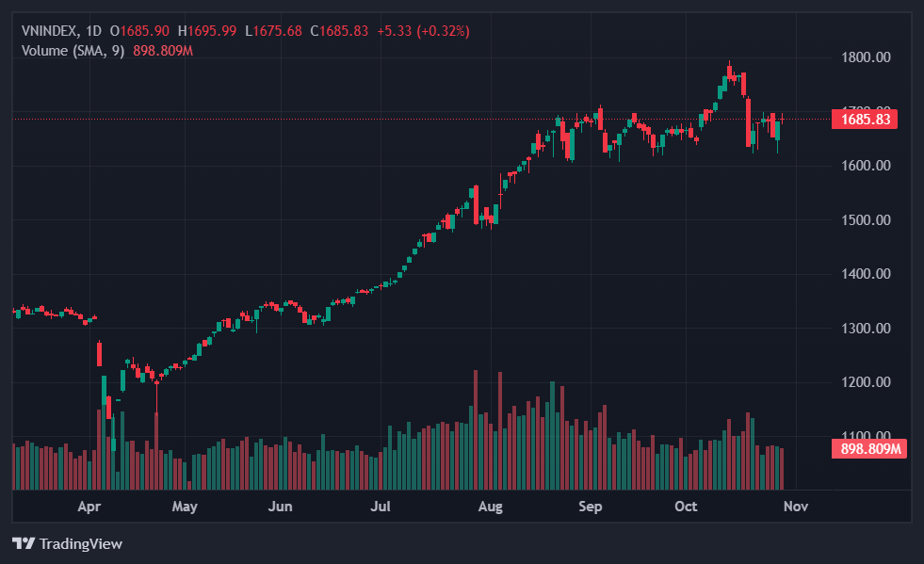The width and height of the screenshot is (924, 564).
Task: Click the Apr label on the time axis
Action: 89,507
